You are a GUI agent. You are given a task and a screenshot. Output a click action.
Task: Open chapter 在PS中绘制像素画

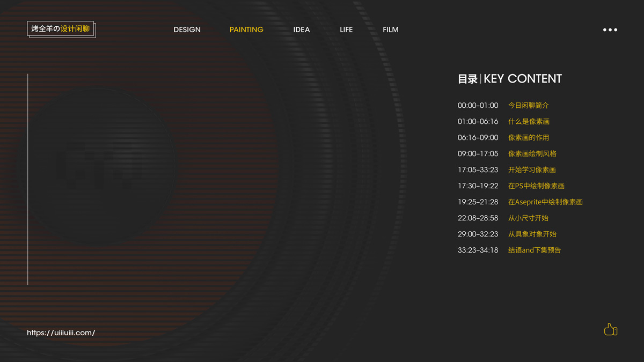[536, 186]
